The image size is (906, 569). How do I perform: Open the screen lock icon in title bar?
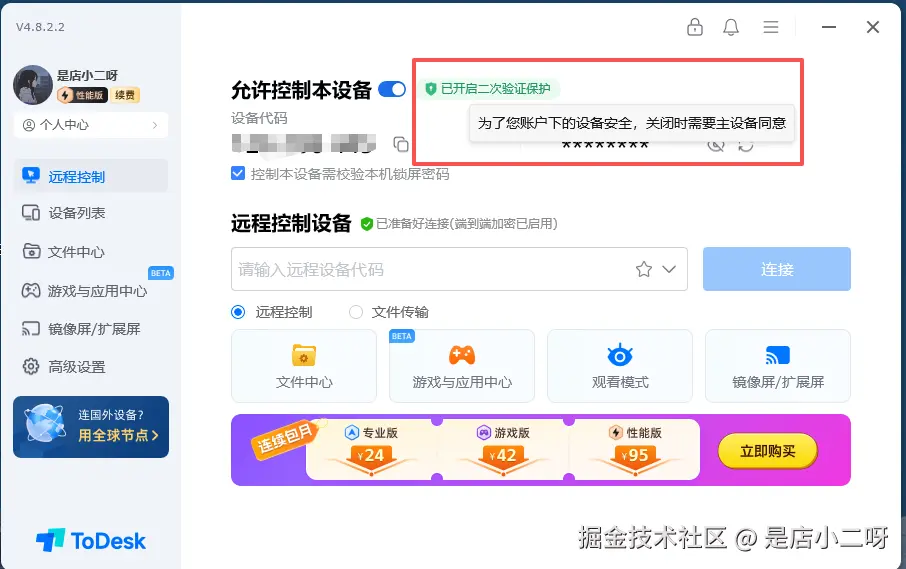(695, 27)
